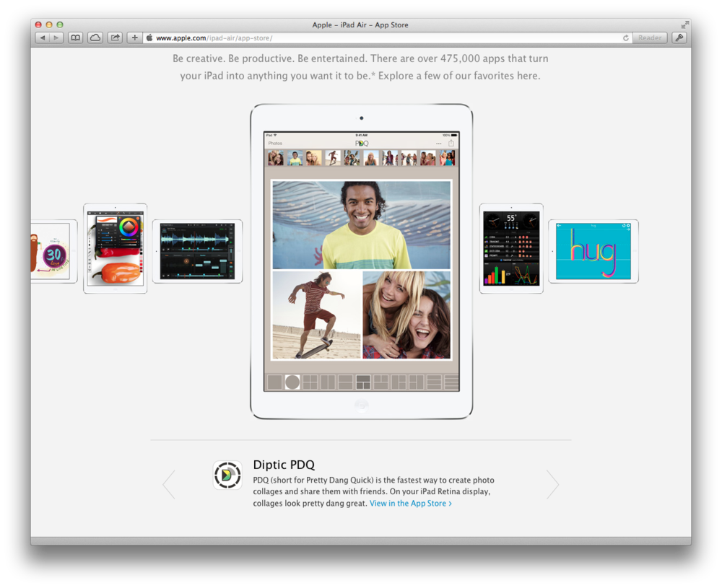Click Safari's back navigation button
This screenshot has width=722, height=588.
43,37
